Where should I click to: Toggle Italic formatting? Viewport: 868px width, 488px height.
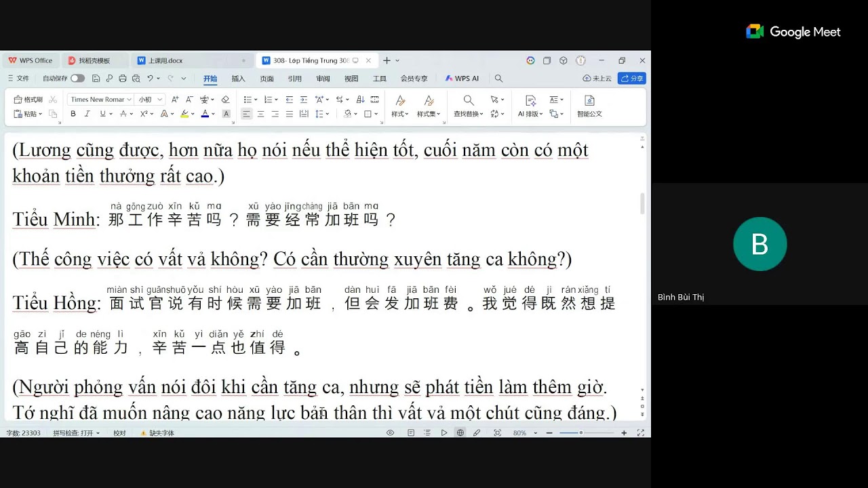(x=87, y=114)
